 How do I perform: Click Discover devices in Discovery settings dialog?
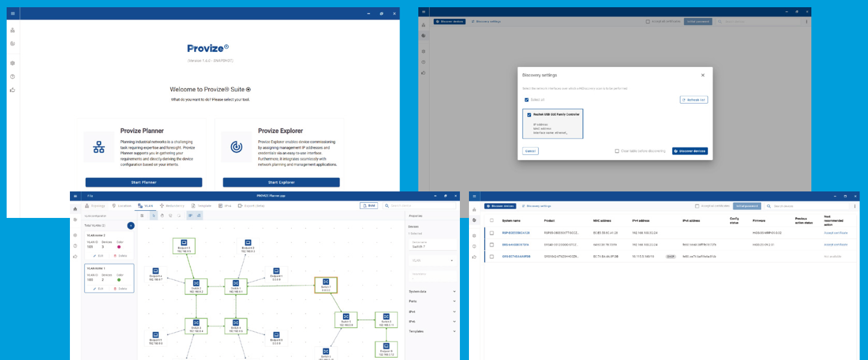[690, 151]
